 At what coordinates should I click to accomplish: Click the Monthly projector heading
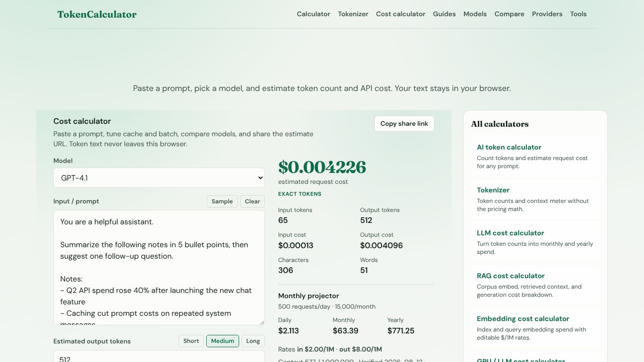point(309,296)
